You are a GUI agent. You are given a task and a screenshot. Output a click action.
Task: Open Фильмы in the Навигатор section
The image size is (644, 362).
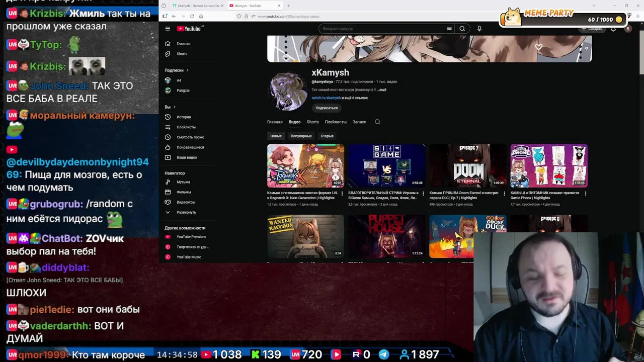(184, 192)
